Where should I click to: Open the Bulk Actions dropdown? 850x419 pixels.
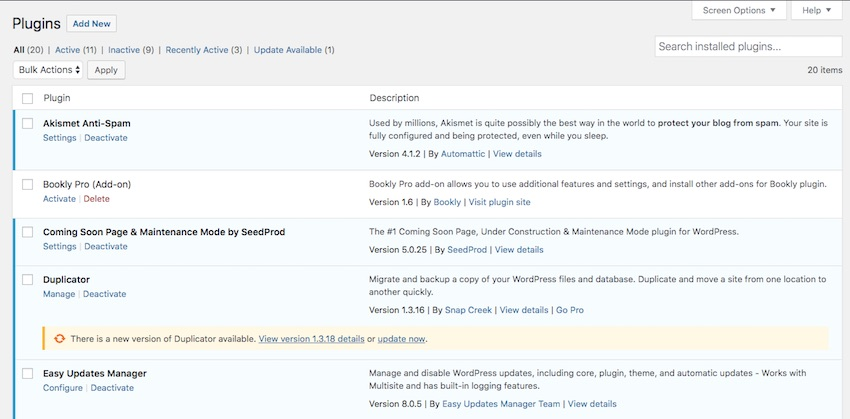pos(48,70)
